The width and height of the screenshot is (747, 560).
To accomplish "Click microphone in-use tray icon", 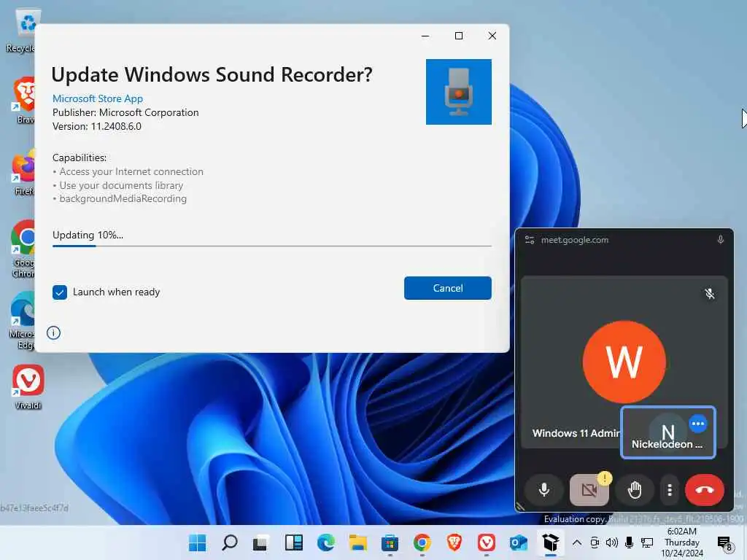I will point(630,542).
